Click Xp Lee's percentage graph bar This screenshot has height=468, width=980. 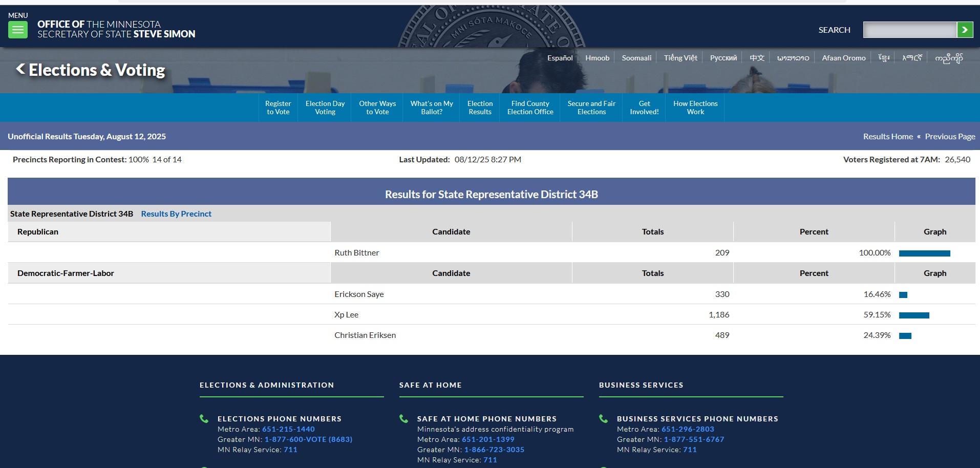pyautogui.click(x=914, y=315)
